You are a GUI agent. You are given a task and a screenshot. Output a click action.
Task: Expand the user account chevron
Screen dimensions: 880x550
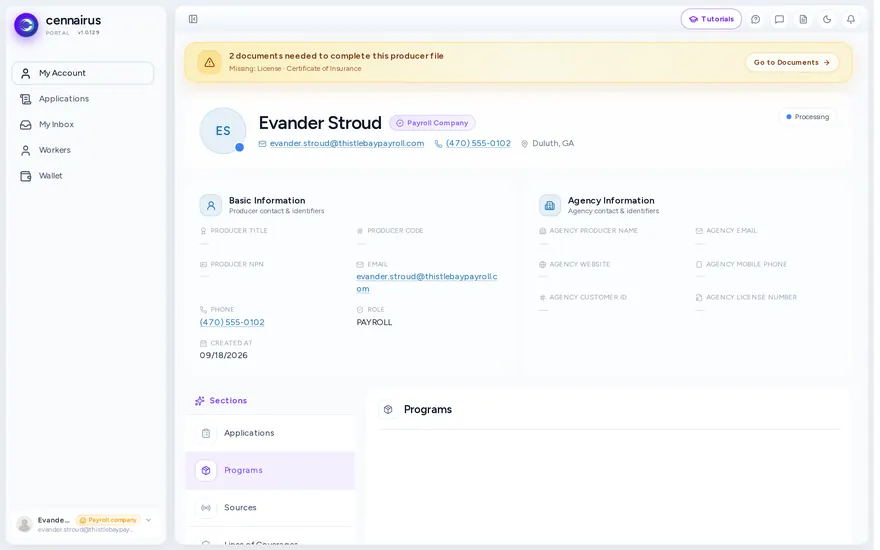tap(149, 520)
